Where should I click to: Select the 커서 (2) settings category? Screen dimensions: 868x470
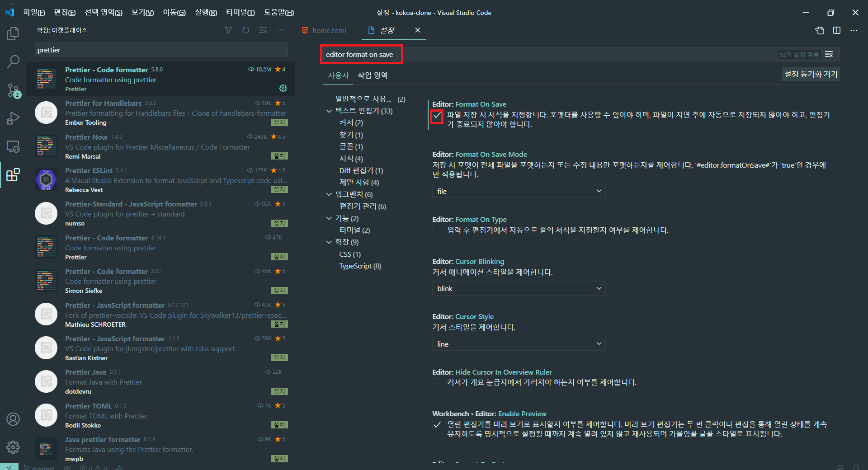pyautogui.click(x=351, y=123)
